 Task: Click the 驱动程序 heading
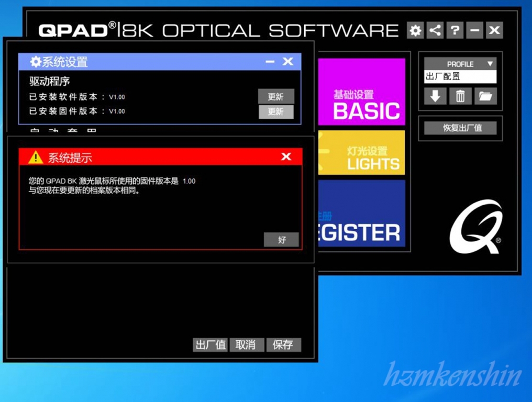click(50, 81)
